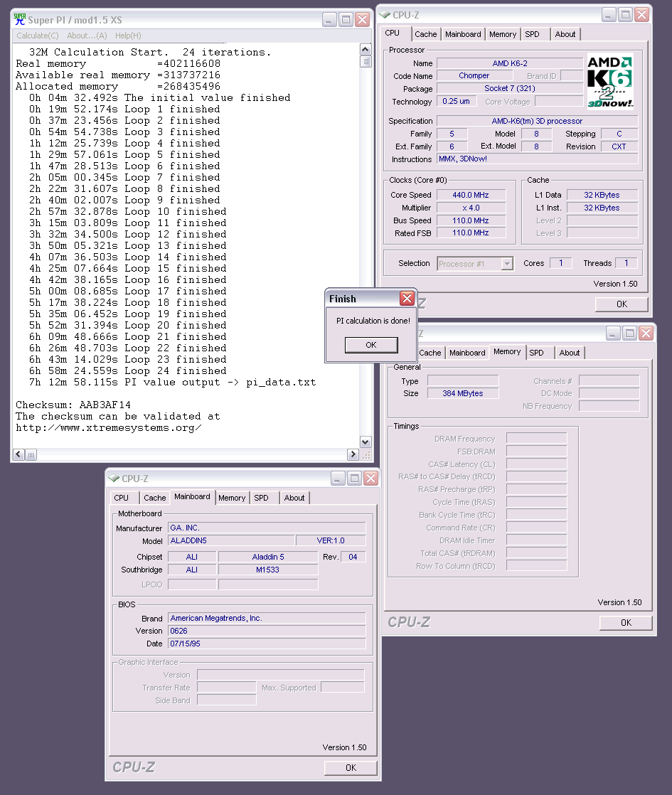Click the processor Name field AMD K6-2
The image size is (672, 795).
pyautogui.click(x=510, y=63)
